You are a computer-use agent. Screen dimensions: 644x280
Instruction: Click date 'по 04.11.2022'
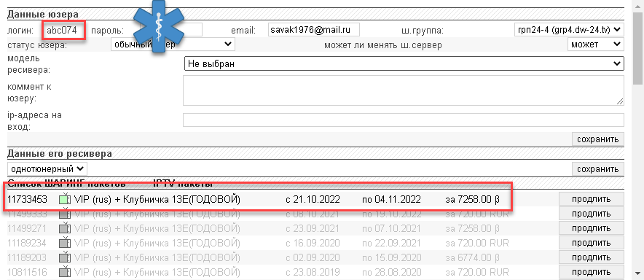click(391, 200)
